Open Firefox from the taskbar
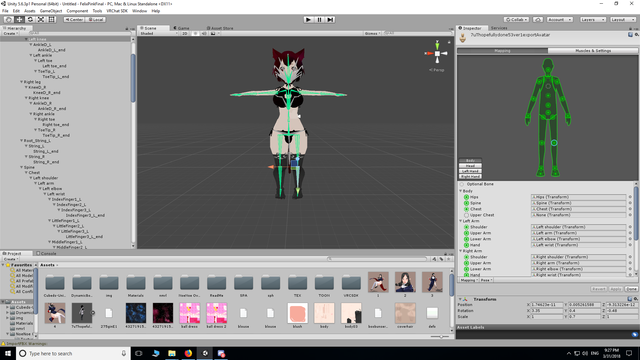 pyautogui.click(x=188, y=353)
